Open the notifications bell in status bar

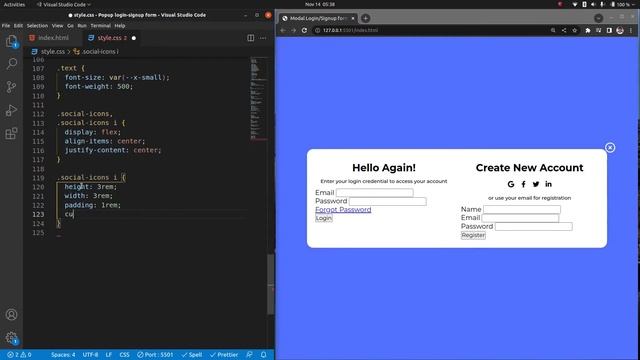pyautogui.click(x=264, y=355)
